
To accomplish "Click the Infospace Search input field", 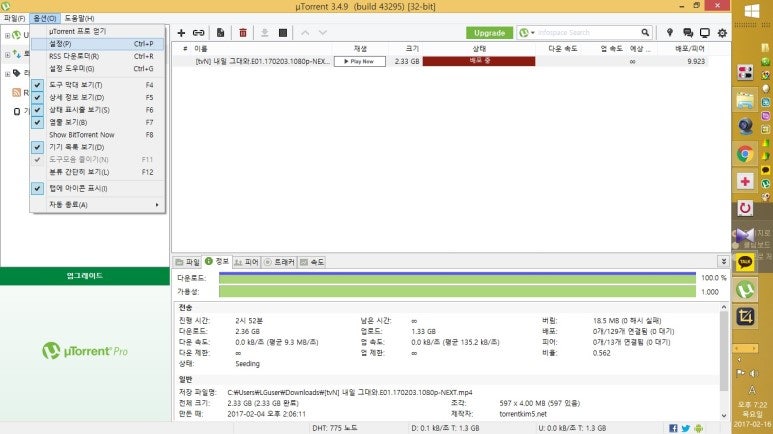I will [588, 33].
